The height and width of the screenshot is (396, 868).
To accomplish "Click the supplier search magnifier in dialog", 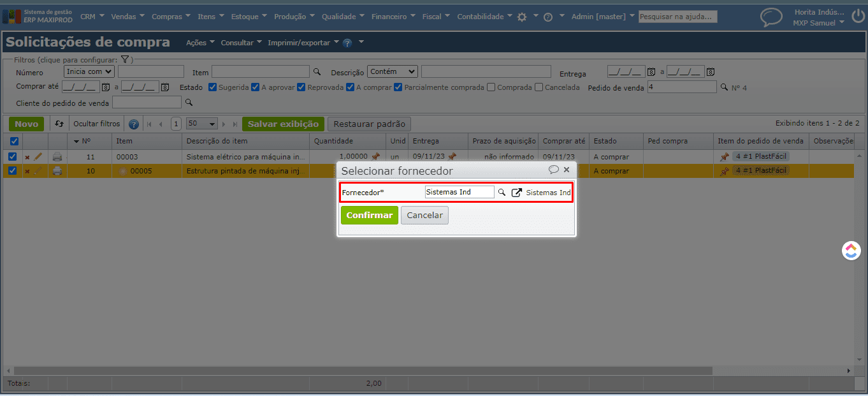I will (502, 192).
